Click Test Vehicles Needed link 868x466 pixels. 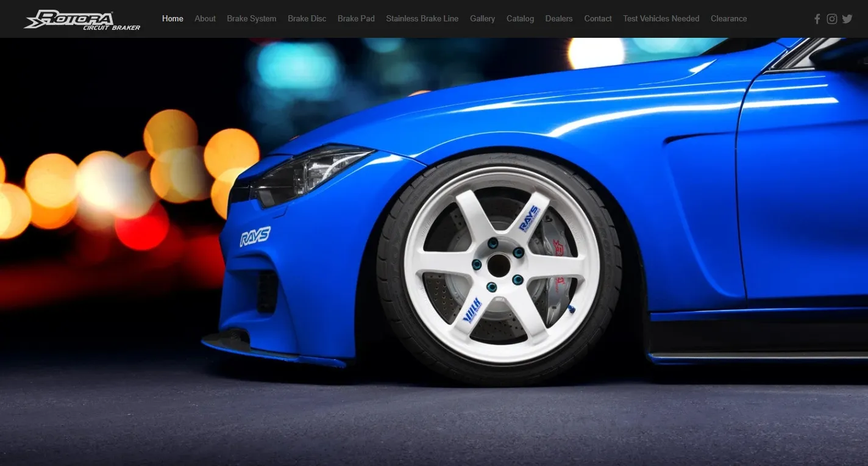[661, 18]
